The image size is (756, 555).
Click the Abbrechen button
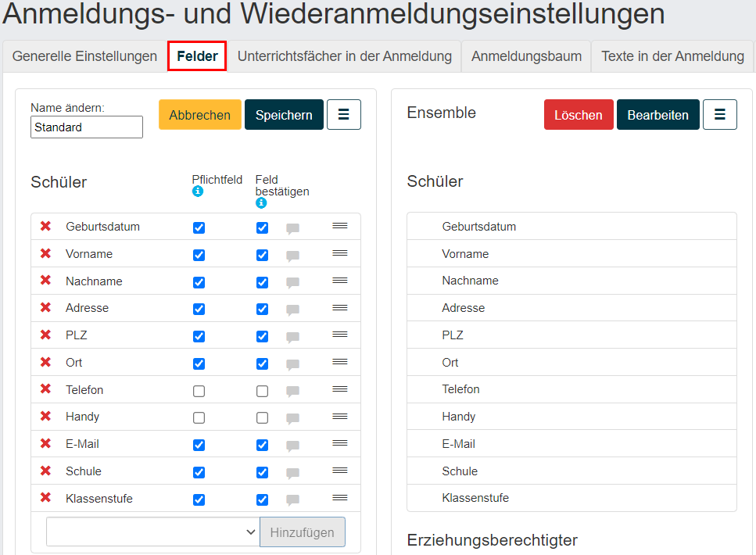coord(199,115)
